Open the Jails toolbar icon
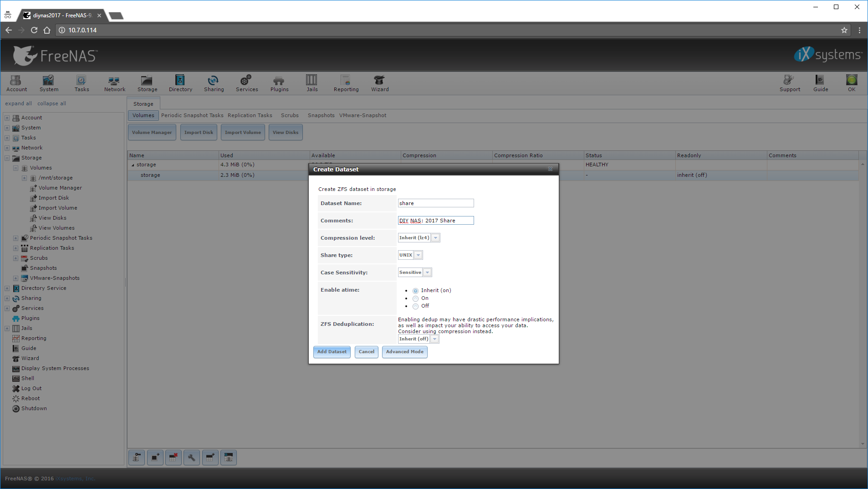868x489 pixels. [312, 83]
